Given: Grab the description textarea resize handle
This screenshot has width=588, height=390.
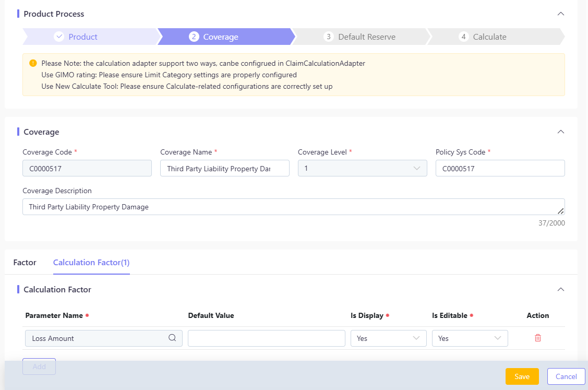Looking at the screenshot, I should tap(561, 211).
